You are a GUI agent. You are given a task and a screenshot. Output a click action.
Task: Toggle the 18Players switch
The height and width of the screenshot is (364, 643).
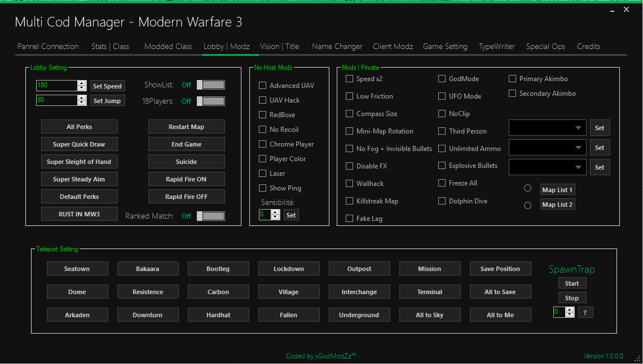click(211, 101)
